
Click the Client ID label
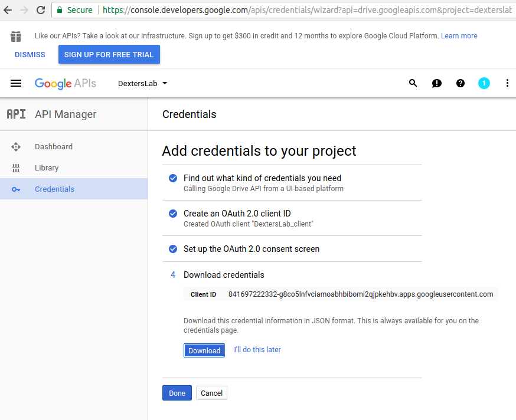click(x=203, y=294)
